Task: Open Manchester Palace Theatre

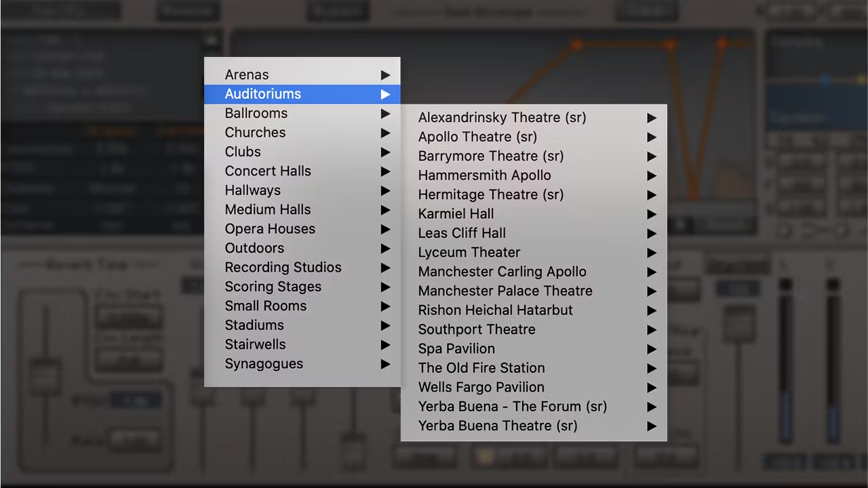Action: pyautogui.click(x=534, y=291)
